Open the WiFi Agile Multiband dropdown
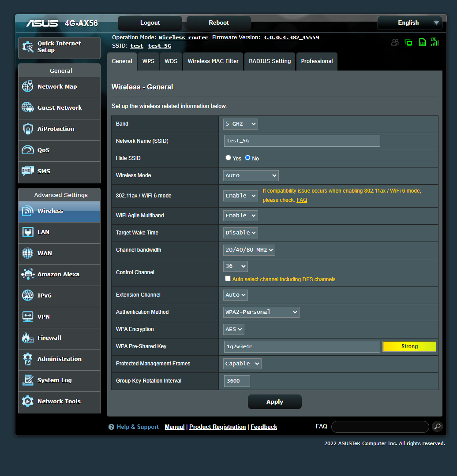The height and width of the screenshot is (476, 457). pos(240,216)
